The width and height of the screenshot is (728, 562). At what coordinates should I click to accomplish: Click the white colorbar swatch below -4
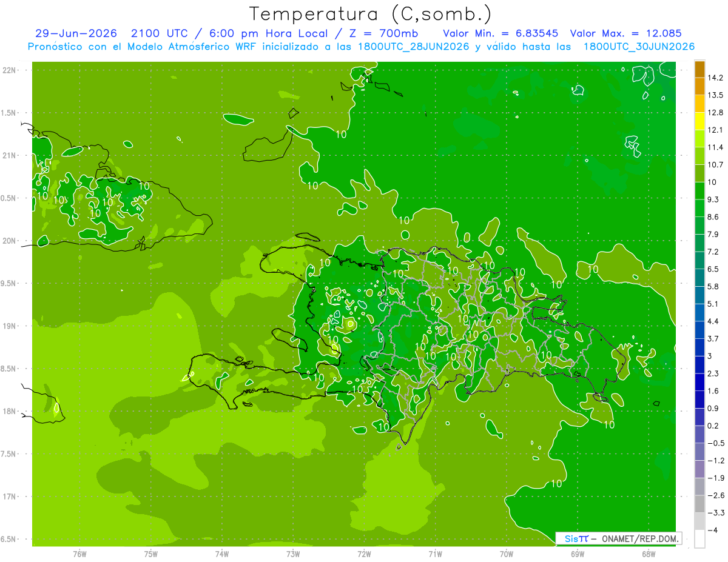pos(699,539)
